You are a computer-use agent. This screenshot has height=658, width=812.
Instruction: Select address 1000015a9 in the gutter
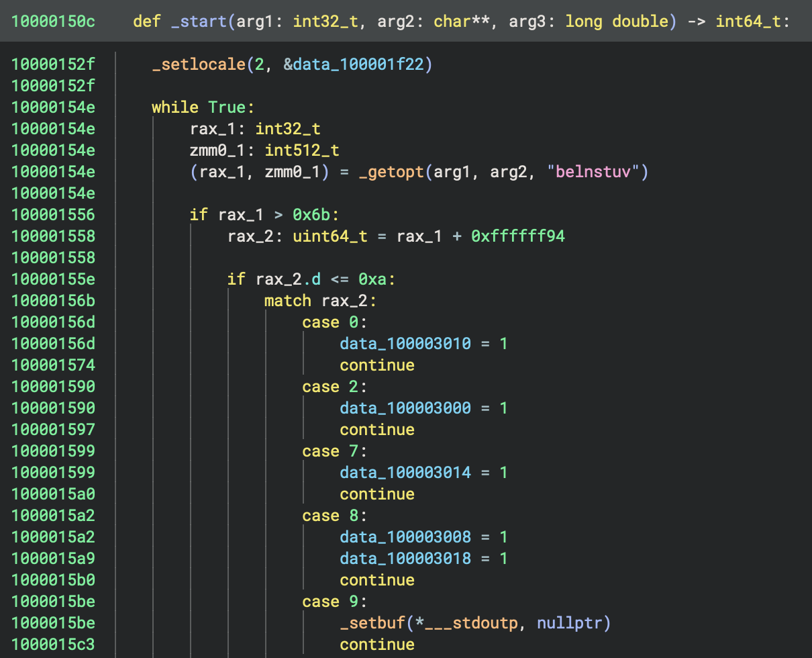[53, 559]
